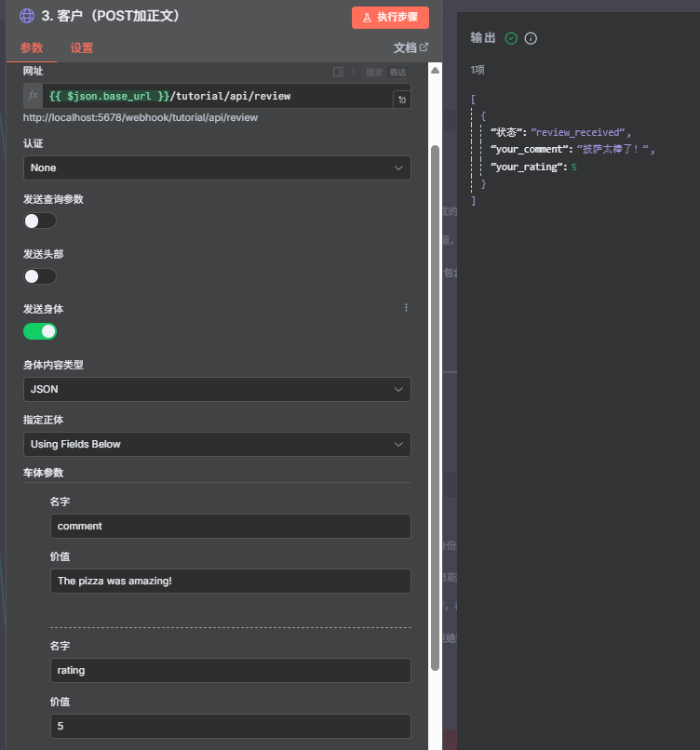Open the expression editor icon in URL field
Screen dimensions: 700x750
[402, 100]
